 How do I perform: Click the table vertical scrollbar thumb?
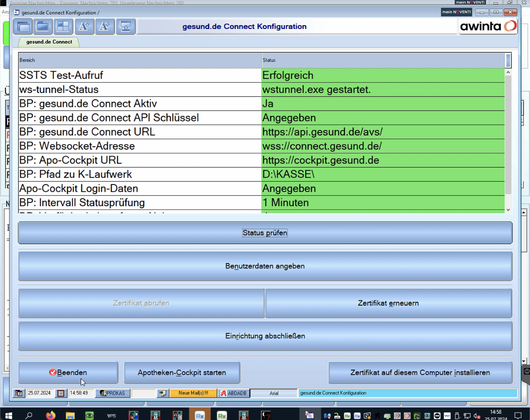click(x=508, y=135)
